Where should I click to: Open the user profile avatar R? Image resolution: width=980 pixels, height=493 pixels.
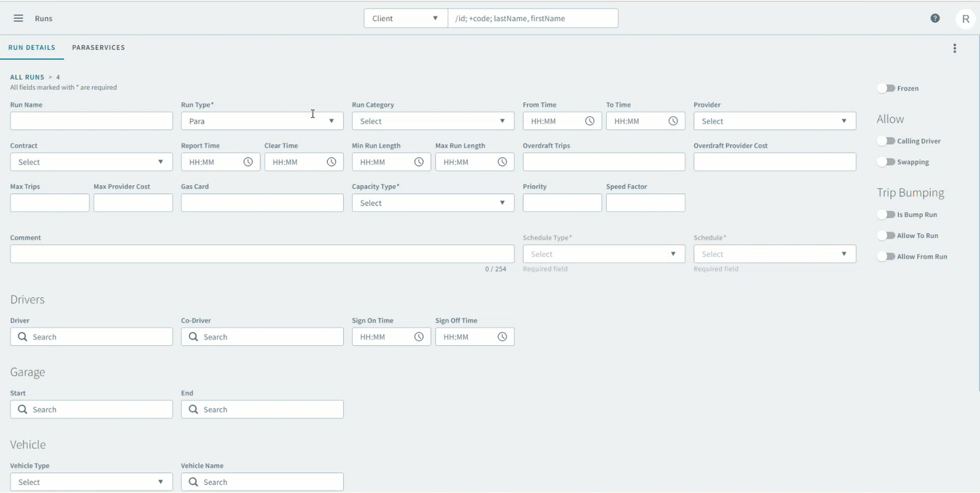pyautogui.click(x=965, y=19)
